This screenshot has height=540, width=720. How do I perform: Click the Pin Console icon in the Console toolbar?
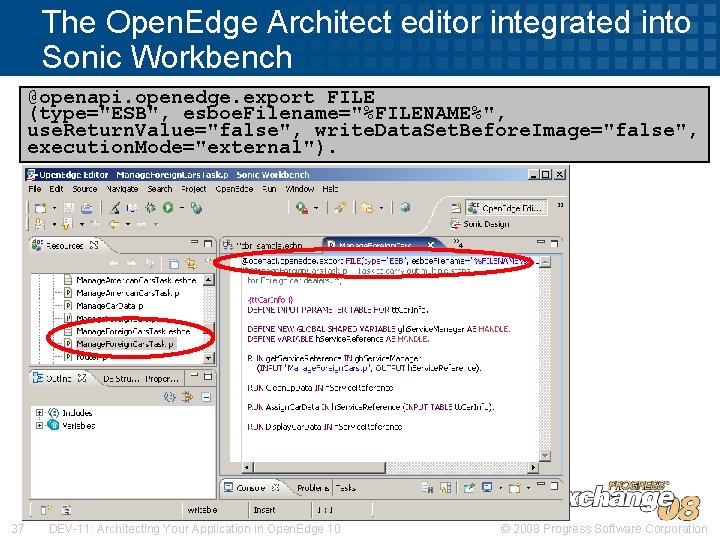point(469,488)
